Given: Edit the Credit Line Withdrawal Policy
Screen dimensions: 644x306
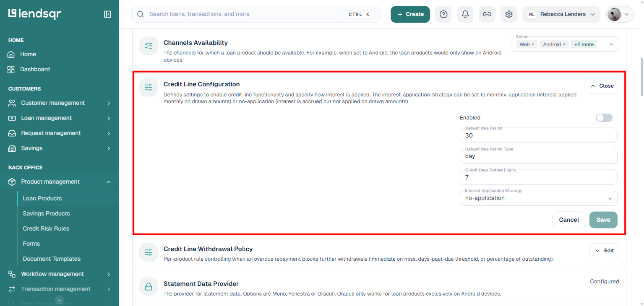Looking at the screenshot, I should tap(604, 251).
